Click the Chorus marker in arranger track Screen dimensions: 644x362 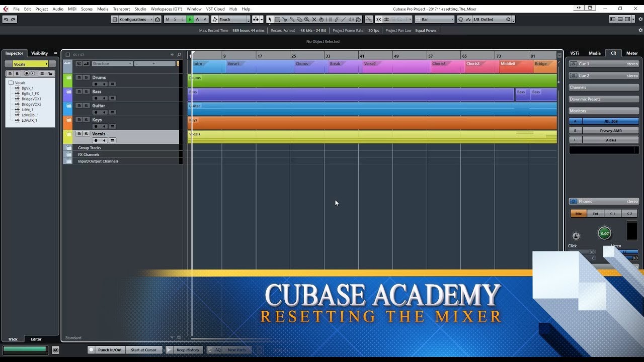(302, 64)
